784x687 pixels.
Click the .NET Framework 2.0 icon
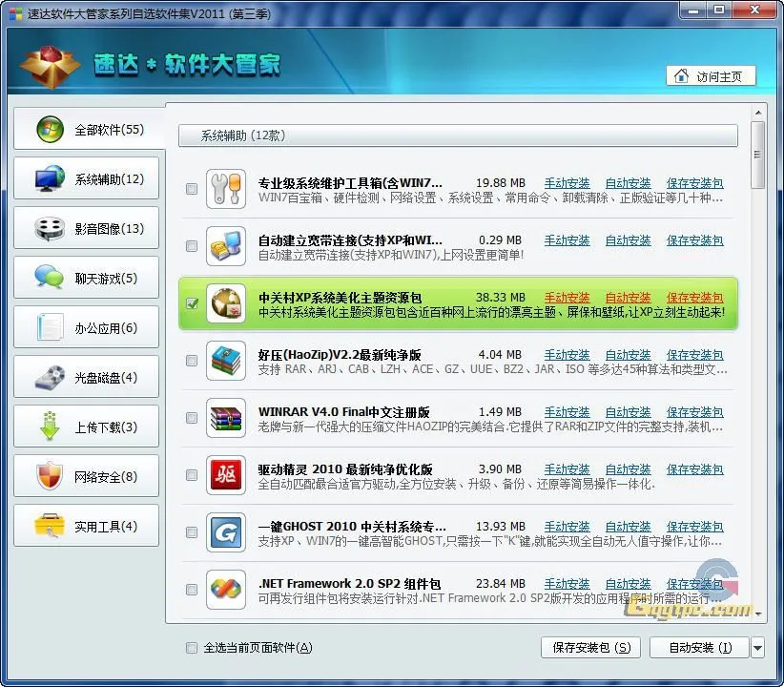[226, 590]
